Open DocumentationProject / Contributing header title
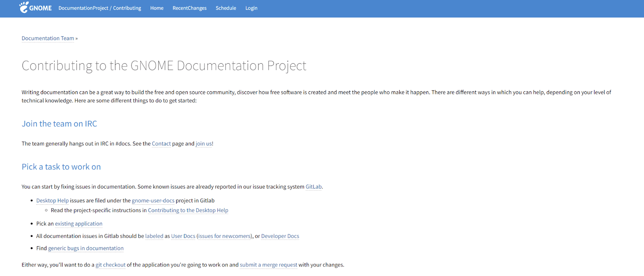The width and height of the screenshot is (644, 276). [99, 8]
